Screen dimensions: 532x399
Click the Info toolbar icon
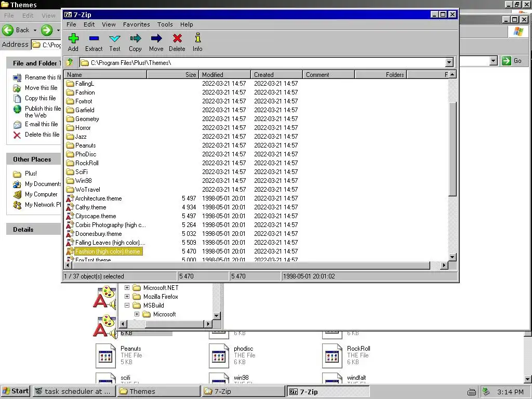pyautogui.click(x=198, y=37)
